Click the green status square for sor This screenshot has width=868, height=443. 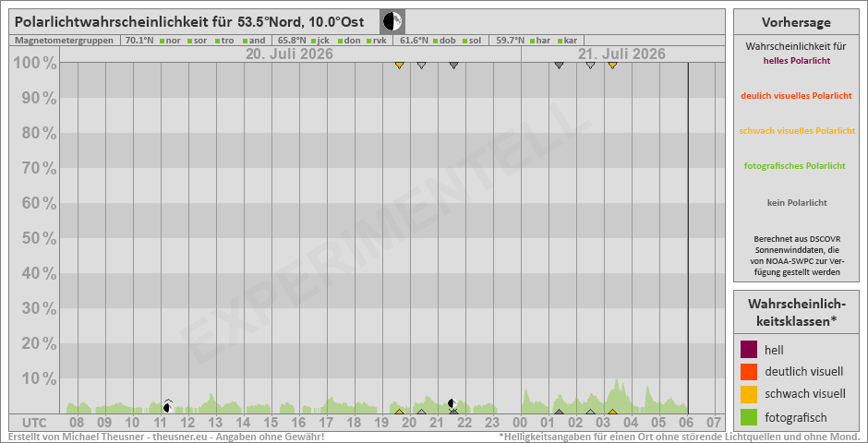click(189, 41)
